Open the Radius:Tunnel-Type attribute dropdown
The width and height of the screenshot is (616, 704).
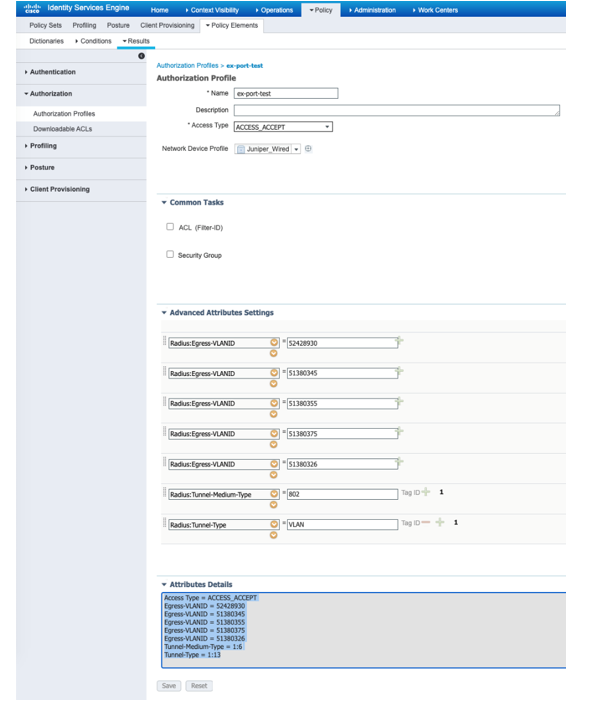coord(274,524)
